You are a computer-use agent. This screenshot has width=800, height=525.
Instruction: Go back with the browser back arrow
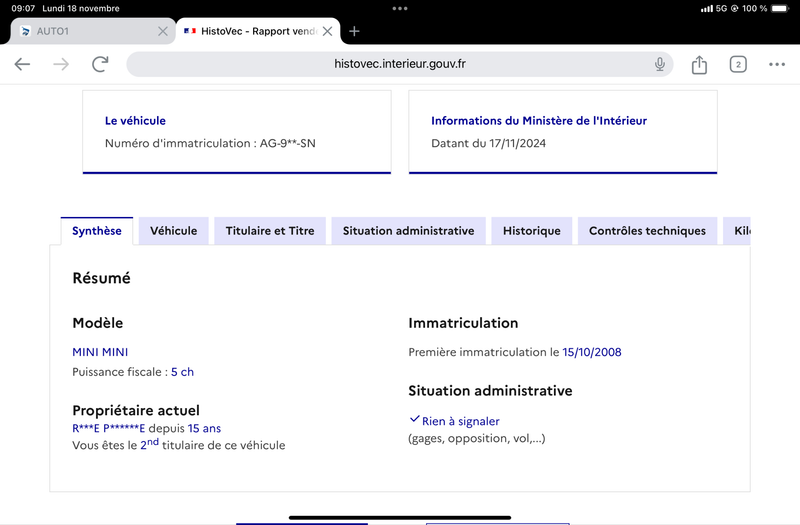(x=22, y=64)
